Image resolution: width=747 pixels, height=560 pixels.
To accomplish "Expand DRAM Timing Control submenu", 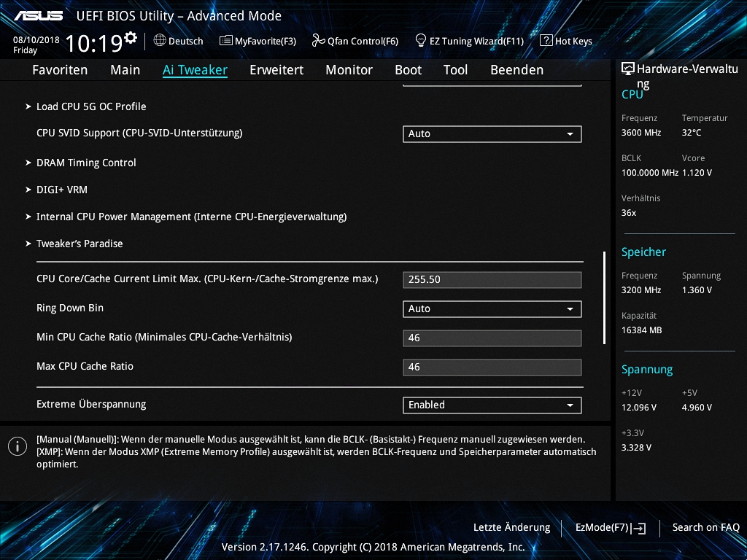I will point(86,163).
